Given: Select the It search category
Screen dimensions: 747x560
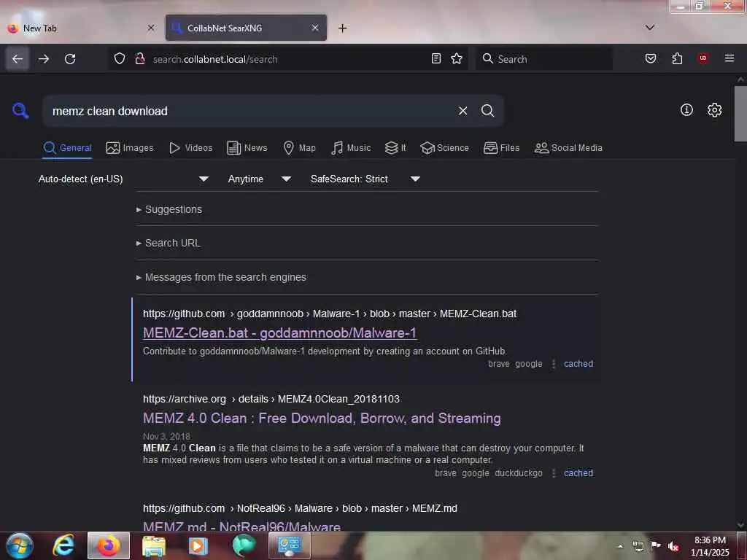Looking at the screenshot, I should [395, 147].
